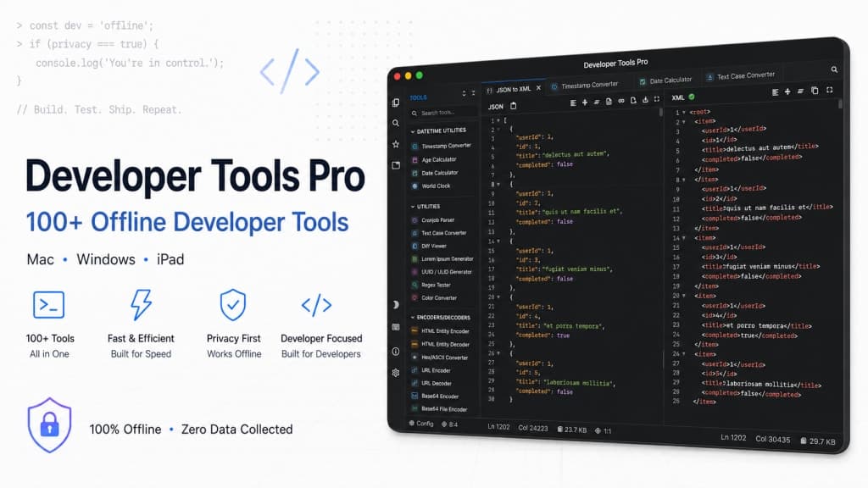Open the copy files icon in activity bar
868x488 pixels.
click(x=395, y=103)
